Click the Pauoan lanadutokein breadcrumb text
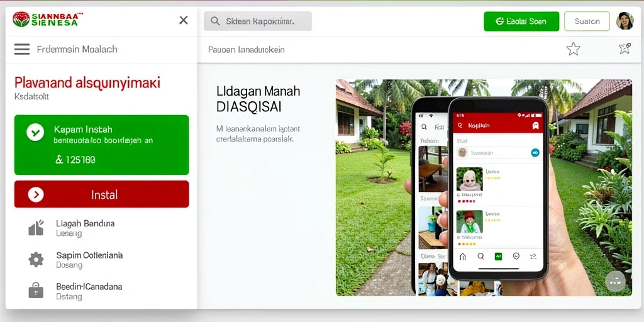Image resolution: width=644 pixels, height=322 pixels. point(247,50)
